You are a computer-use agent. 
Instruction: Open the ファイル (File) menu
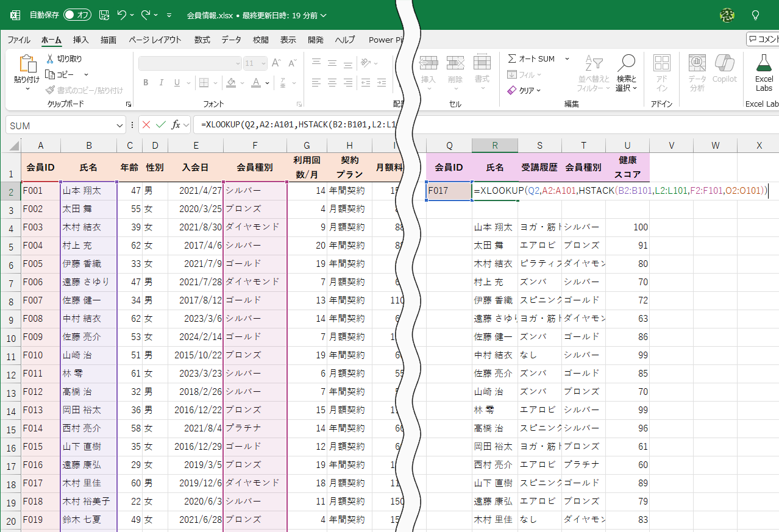pyautogui.click(x=19, y=40)
